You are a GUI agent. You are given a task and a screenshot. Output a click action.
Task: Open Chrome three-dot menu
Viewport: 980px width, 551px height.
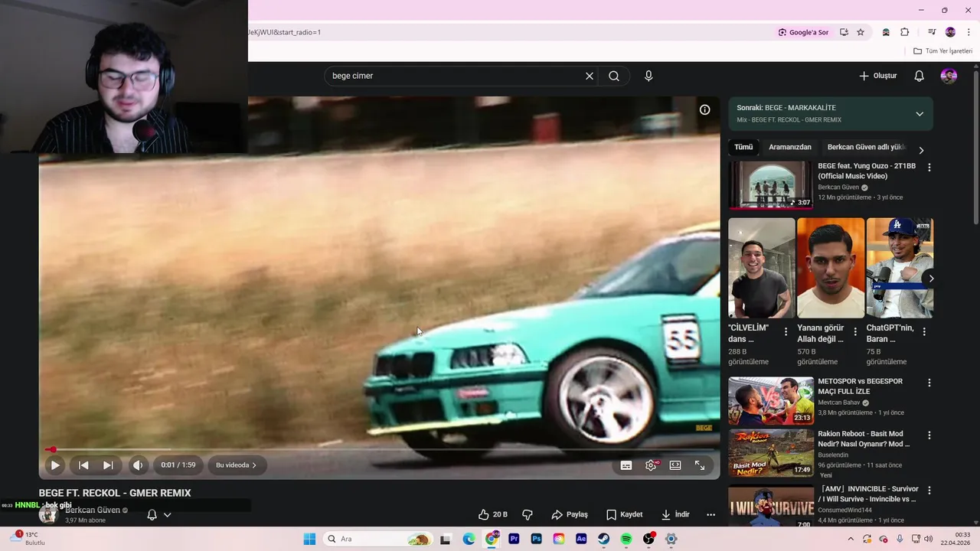coord(969,32)
